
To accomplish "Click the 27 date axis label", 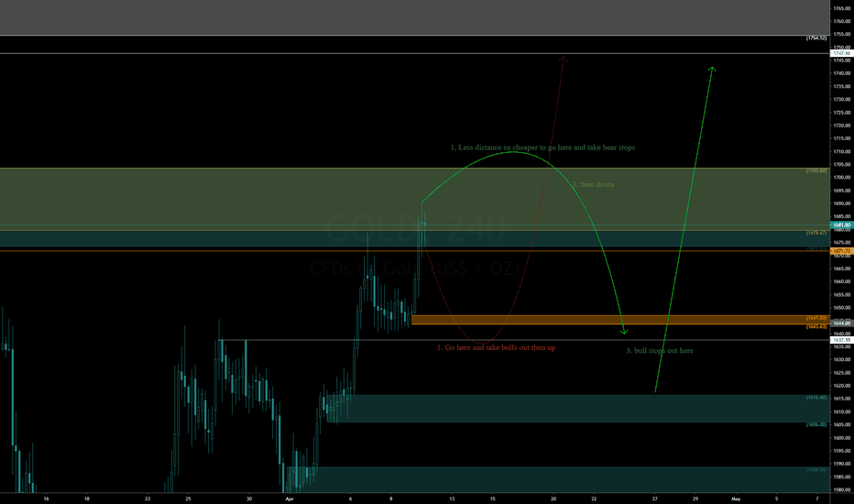I will click(654, 499).
